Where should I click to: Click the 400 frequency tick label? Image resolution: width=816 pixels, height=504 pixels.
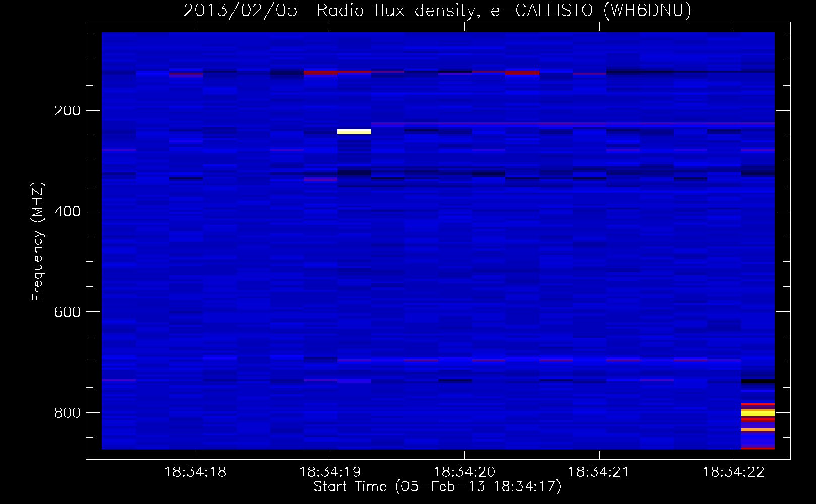click(68, 212)
